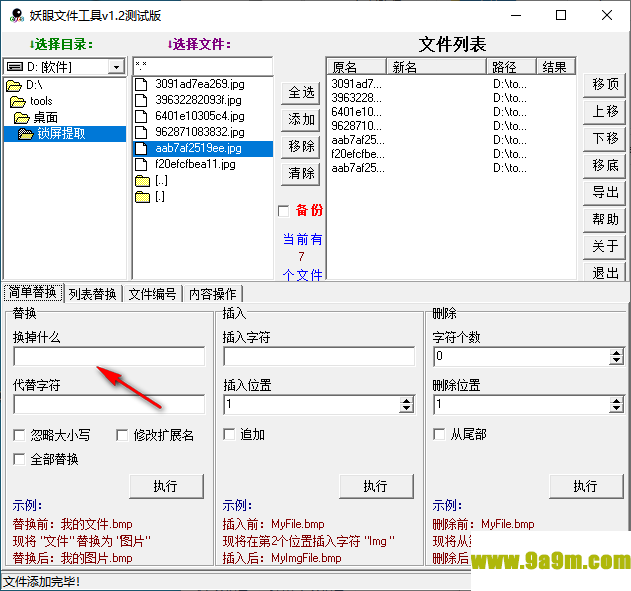The height and width of the screenshot is (591, 631).
Task: Click the 结果 column header
Action: pyautogui.click(x=556, y=67)
